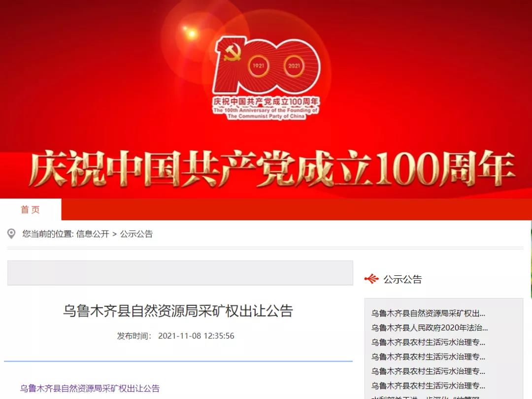The height and width of the screenshot is (399, 532).
Task: Open the 公示公告 sidebar heading
Action: 403,279
